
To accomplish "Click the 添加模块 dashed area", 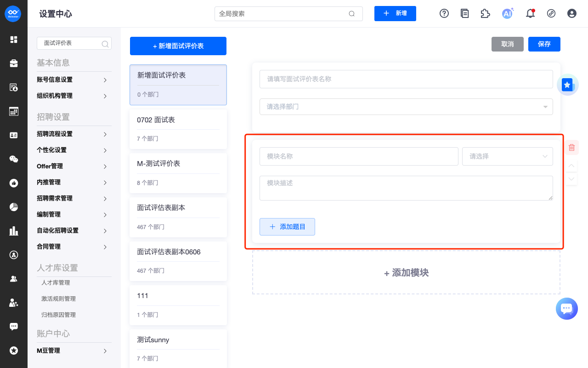I will 406,273.
